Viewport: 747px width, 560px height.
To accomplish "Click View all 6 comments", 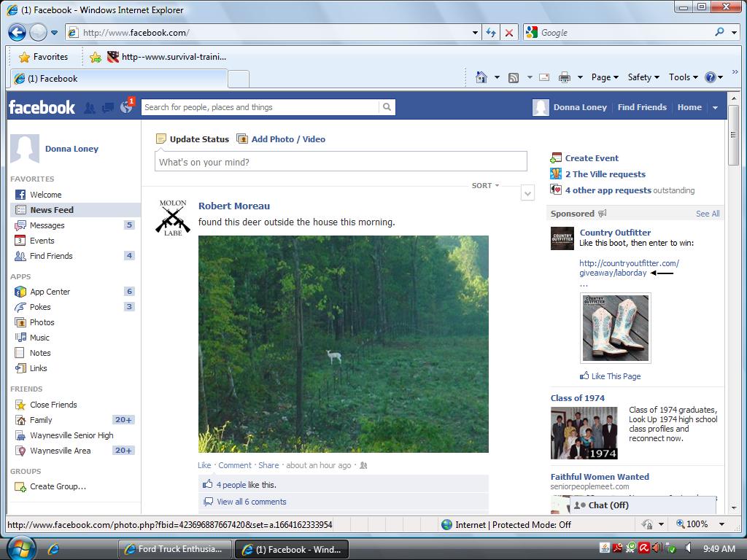I will (252, 502).
